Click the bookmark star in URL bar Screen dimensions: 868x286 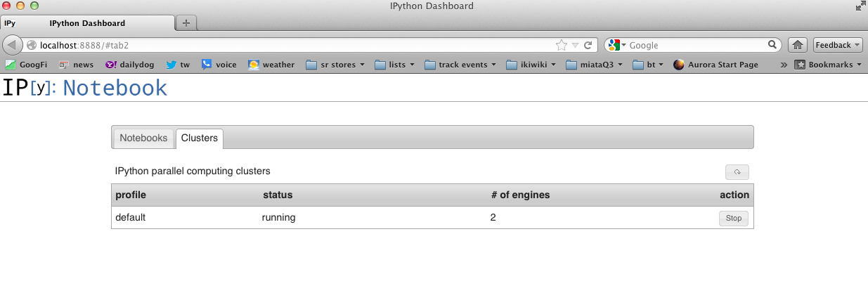[561, 45]
